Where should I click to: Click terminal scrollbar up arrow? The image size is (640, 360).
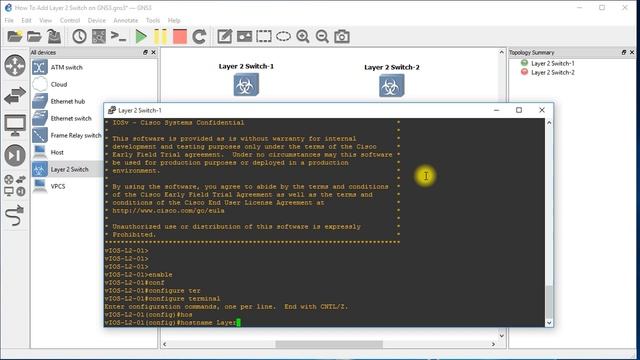tap(549, 122)
